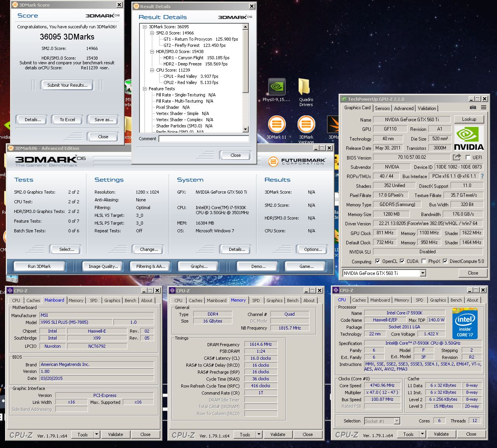
Task: Open the GPU-Z hamburger menu icon
Action: click(x=483, y=108)
